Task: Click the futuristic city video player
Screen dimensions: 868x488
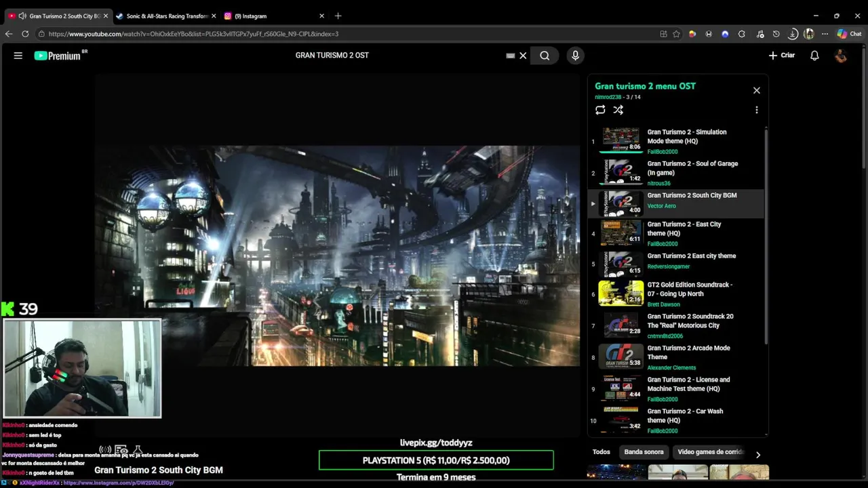Action: point(337,256)
